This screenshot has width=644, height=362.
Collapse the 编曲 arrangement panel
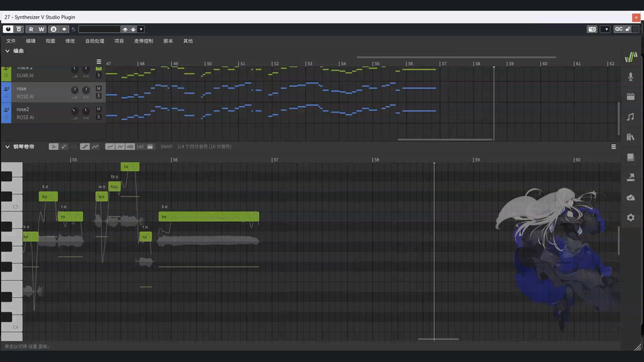[7, 51]
